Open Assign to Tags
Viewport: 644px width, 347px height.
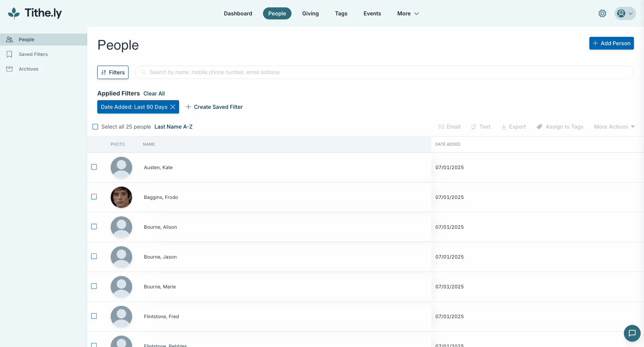(560, 127)
